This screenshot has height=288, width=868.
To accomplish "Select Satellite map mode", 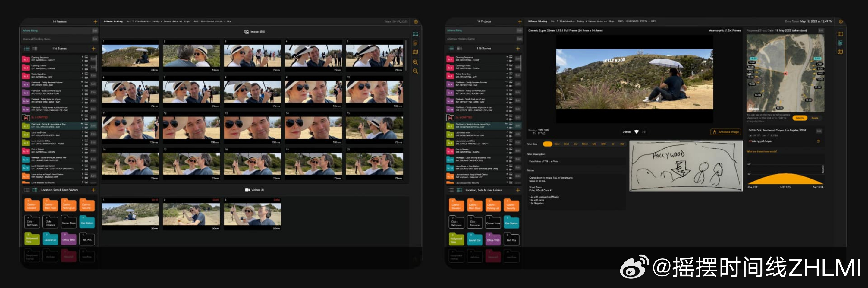I will click(800, 118).
